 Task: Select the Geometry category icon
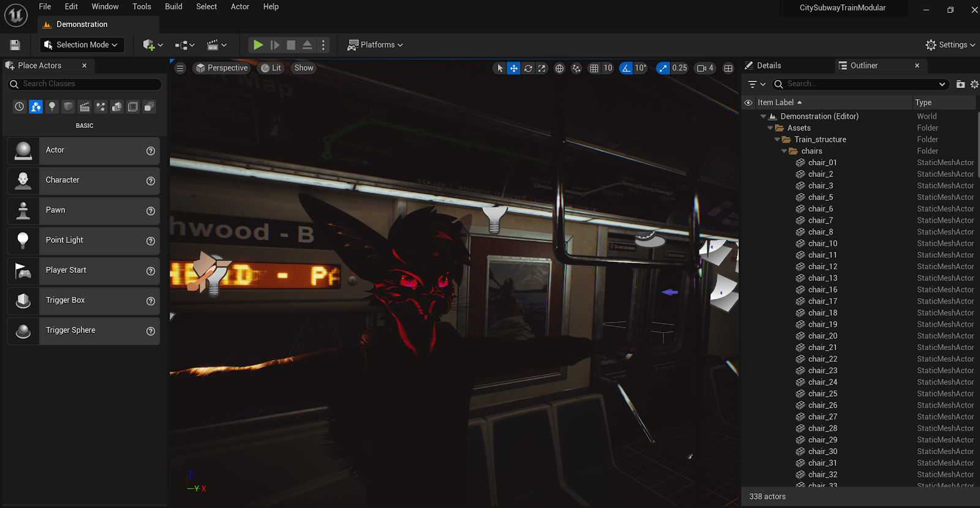tap(117, 106)
